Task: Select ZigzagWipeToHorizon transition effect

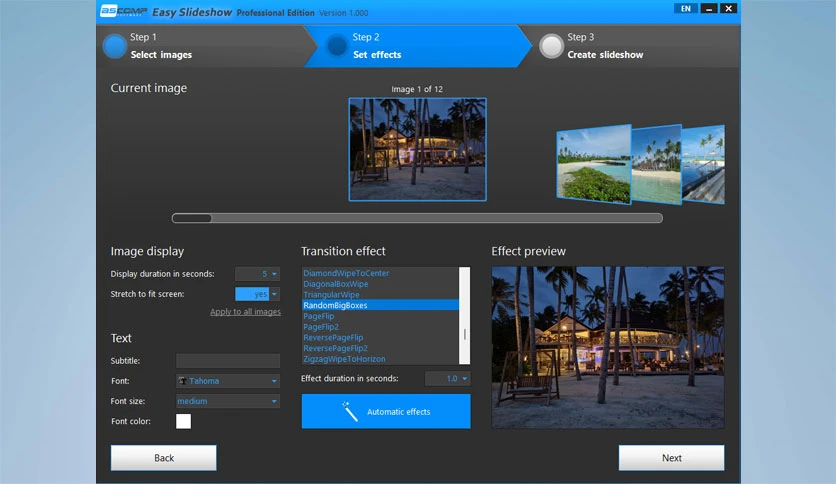Action: [x=380, y=359]
